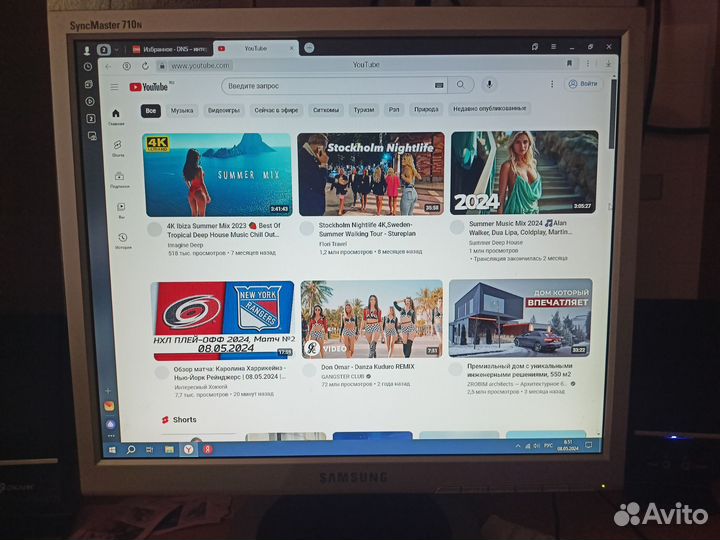Open the Don Omar Danza Kuduro thumbnail
The image size is (720, 540).
point(371,319)
